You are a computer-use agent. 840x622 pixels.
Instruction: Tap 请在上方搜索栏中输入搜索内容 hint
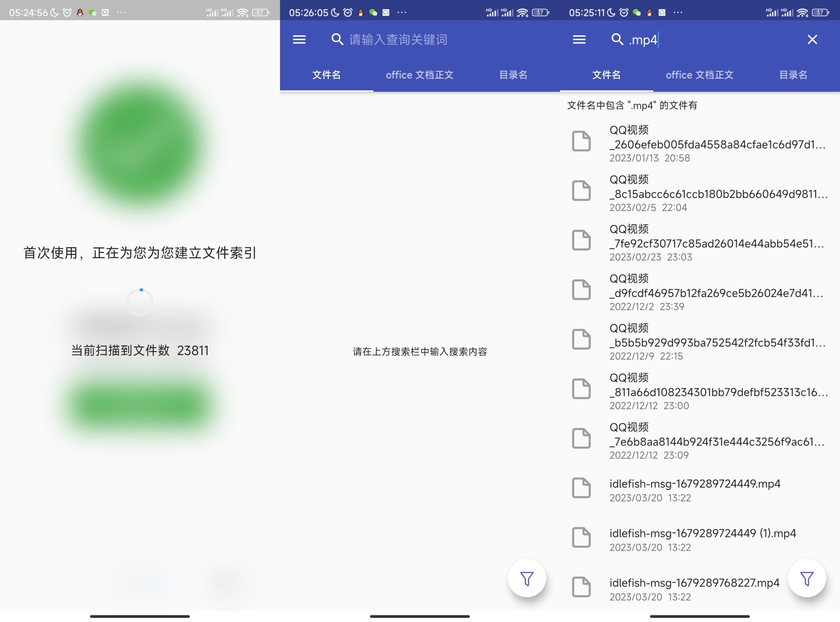[x=420, y=352]
